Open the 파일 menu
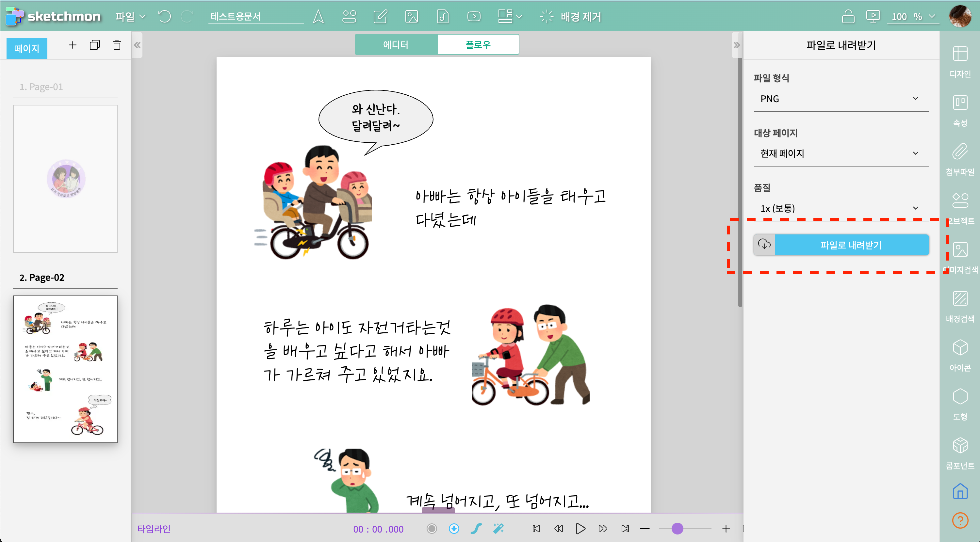 pos(130,16)
